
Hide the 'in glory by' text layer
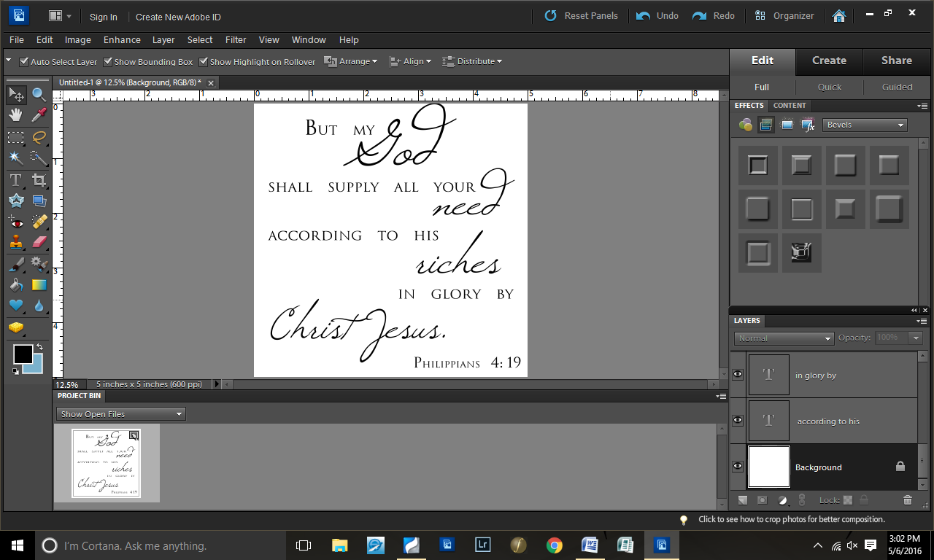(738, 375)
